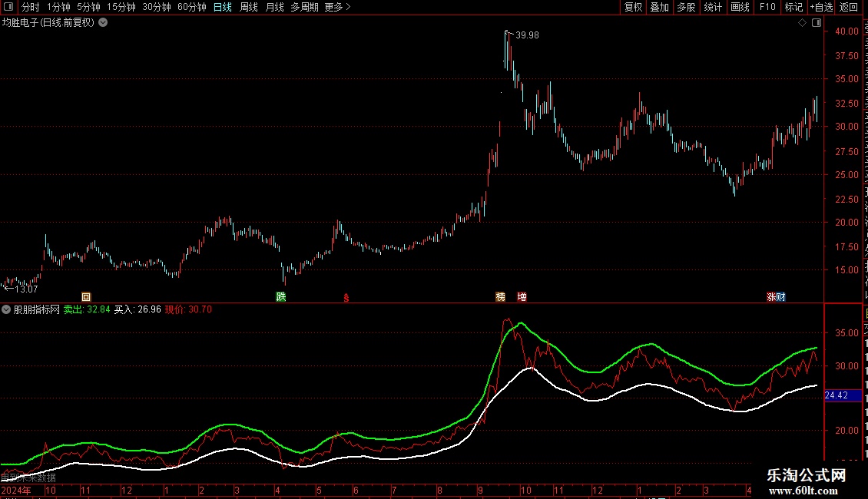The height and width of the screenshot is (499, 868).
Task: Switch to 周线 weekly chart
Action: [249, 7]
